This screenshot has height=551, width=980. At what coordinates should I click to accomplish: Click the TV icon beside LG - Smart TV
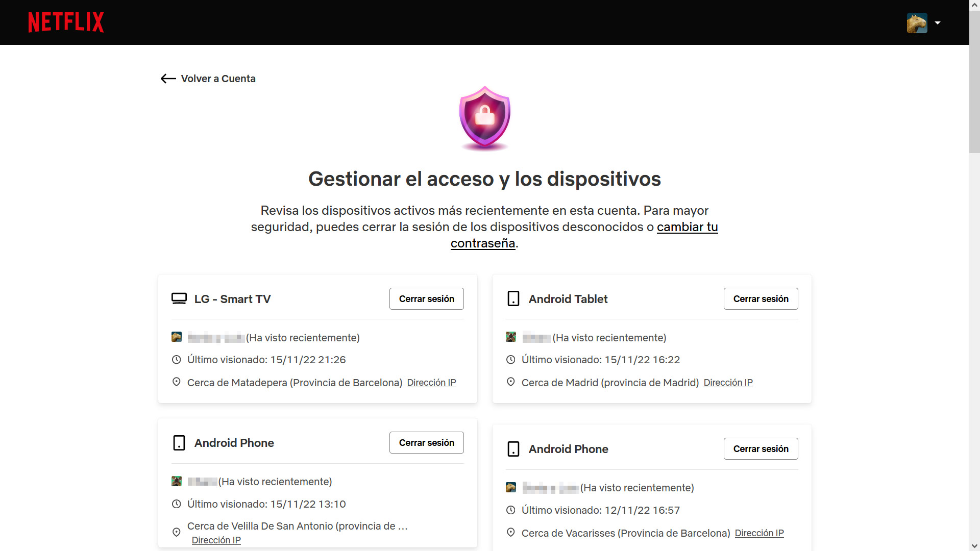pos(179,298)
